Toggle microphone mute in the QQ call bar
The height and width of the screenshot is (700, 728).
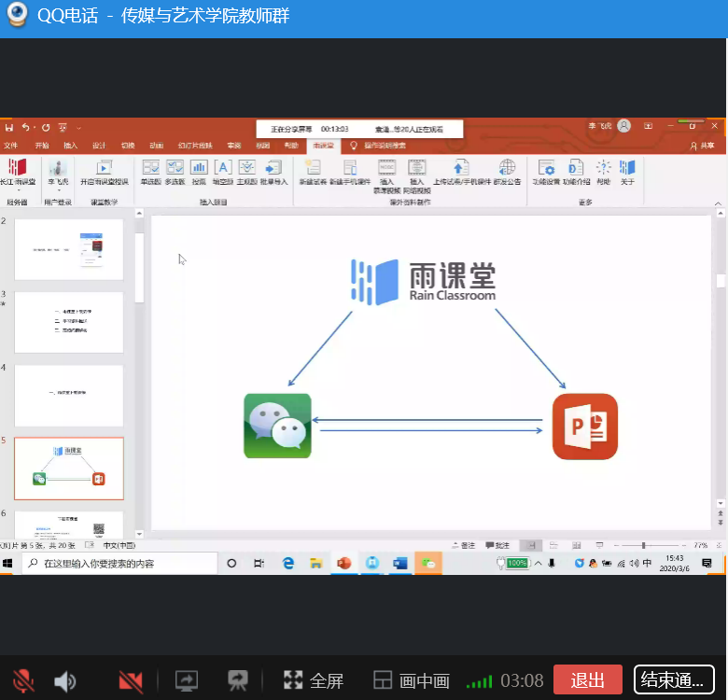click(22, 681)
